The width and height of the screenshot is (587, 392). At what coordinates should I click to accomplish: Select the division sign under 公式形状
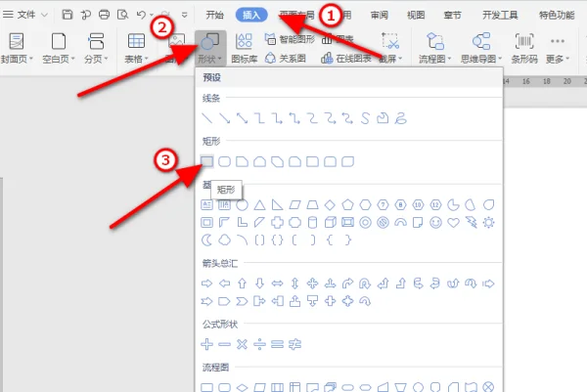tap(260, 344)
